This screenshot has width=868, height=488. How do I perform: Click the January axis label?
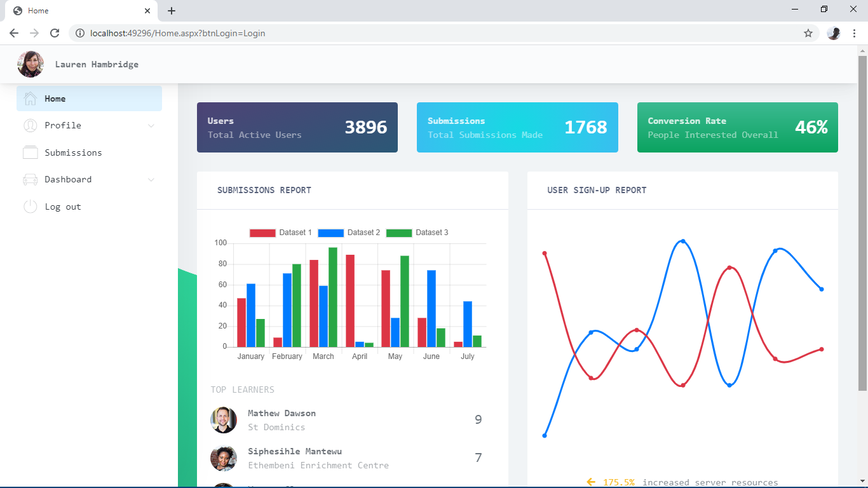[251, 356]
